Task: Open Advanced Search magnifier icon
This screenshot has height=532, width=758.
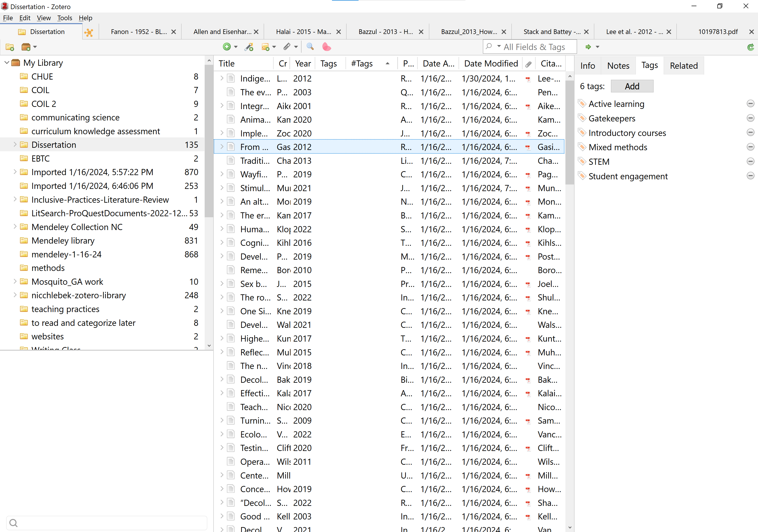Action: [310, 47]
